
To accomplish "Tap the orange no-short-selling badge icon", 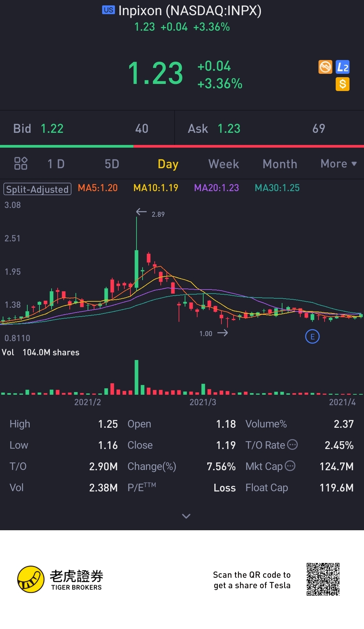I will tap(325, 67).
